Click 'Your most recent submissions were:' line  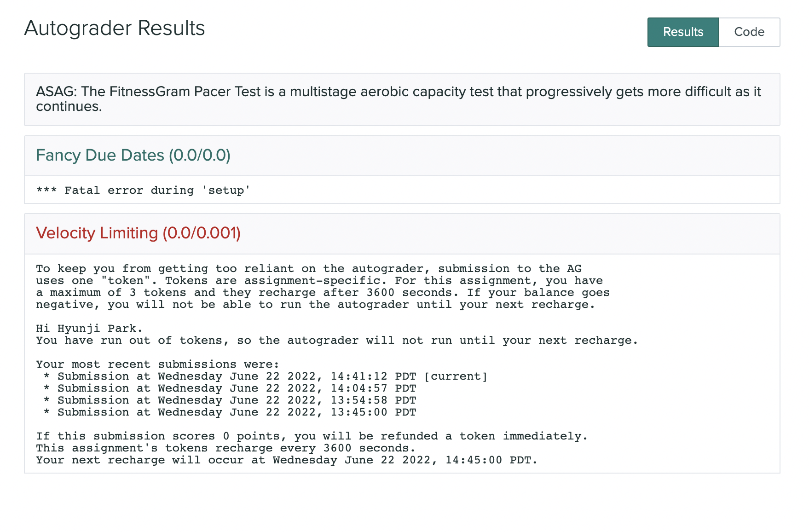point(157,364)
